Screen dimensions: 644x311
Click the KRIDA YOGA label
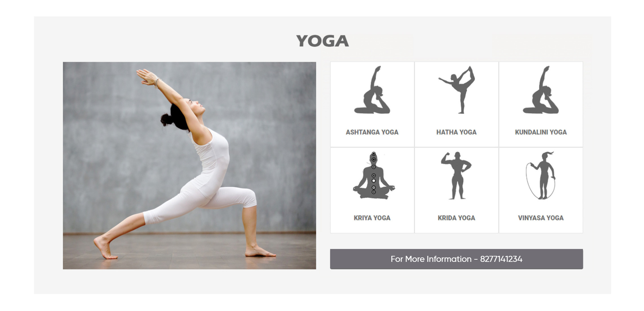tap(456, 218)
